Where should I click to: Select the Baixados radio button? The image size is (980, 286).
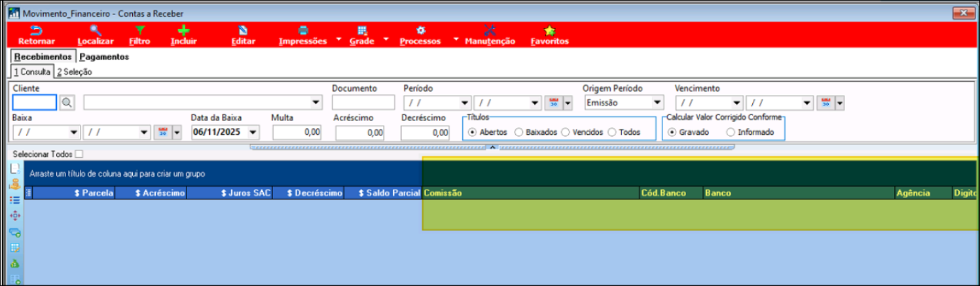pos(519,132)
